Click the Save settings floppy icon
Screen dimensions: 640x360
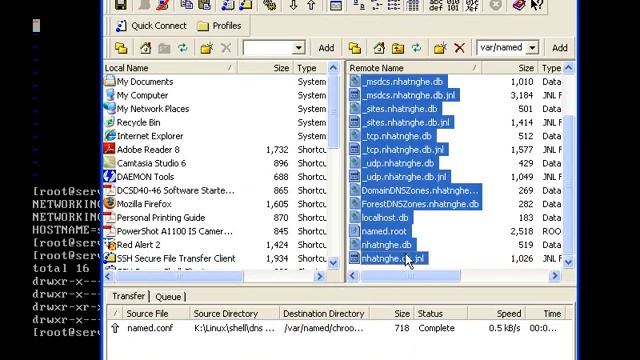point(121,5)
